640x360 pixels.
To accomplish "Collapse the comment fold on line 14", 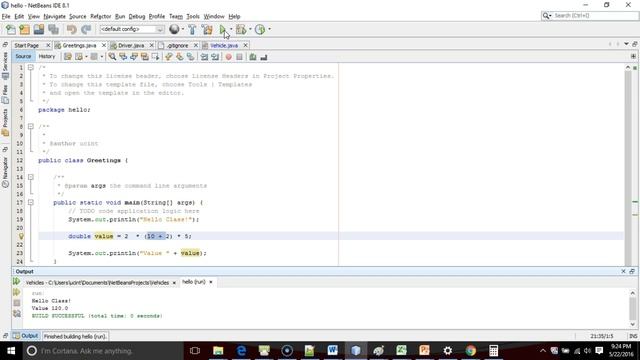I will click(x=31, y=177).
